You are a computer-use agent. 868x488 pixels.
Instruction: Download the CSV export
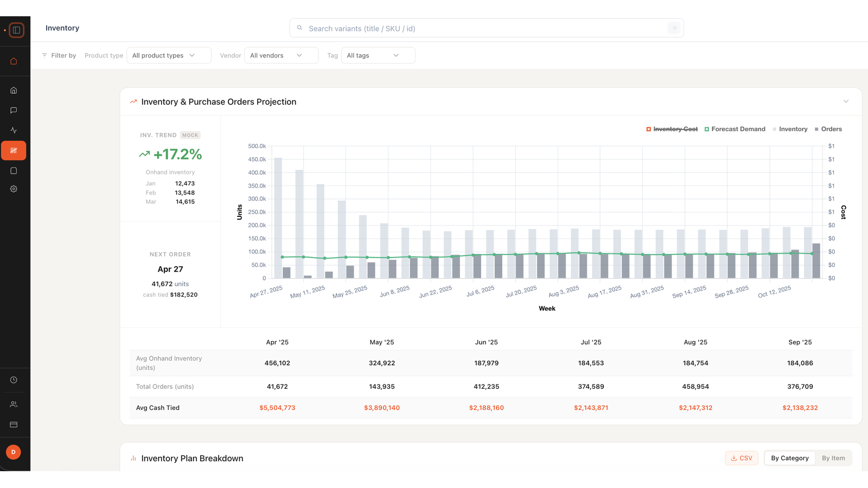[x=742, y=458]
